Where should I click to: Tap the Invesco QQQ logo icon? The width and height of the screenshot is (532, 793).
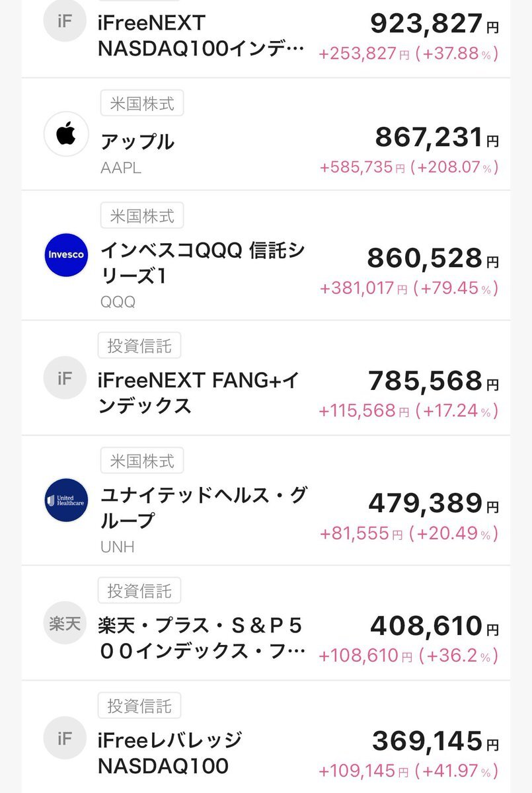[65, 255]
